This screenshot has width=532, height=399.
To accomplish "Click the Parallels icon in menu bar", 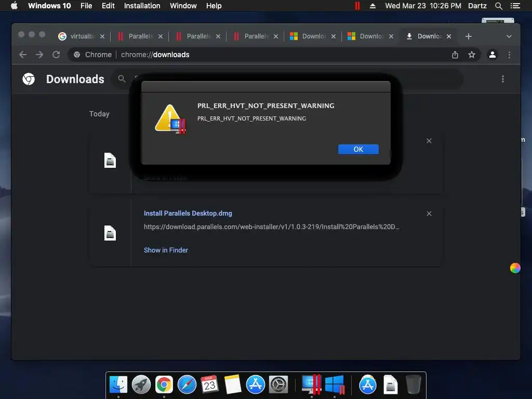I will 357,6.
